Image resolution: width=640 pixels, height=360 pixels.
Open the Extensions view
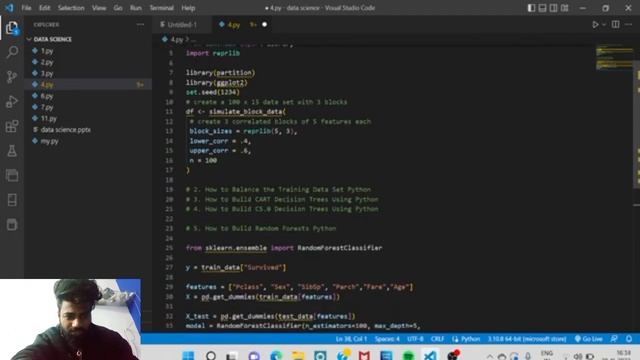pos(12,126)
